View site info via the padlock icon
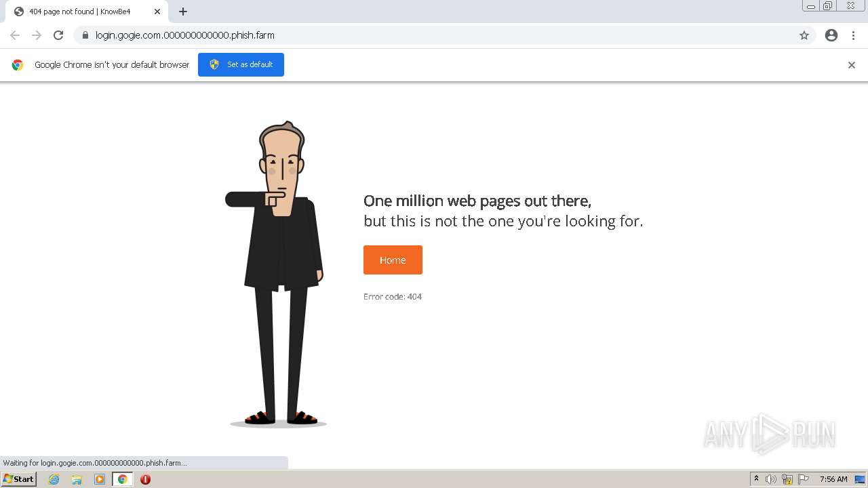Image resolution: width=868 pixels, height=488 pixels. [x=85, y=35]
